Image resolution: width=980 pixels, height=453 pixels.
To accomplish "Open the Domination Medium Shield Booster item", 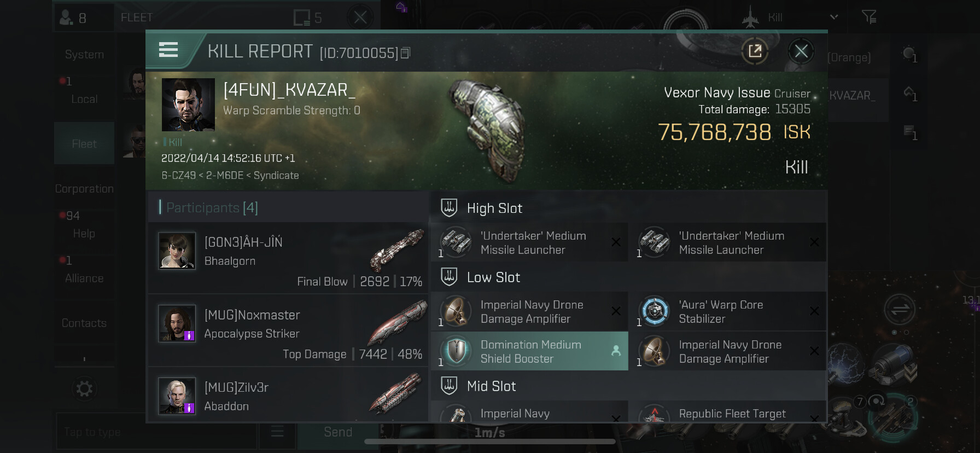I will pyautogui.click(x=529, y=351).
